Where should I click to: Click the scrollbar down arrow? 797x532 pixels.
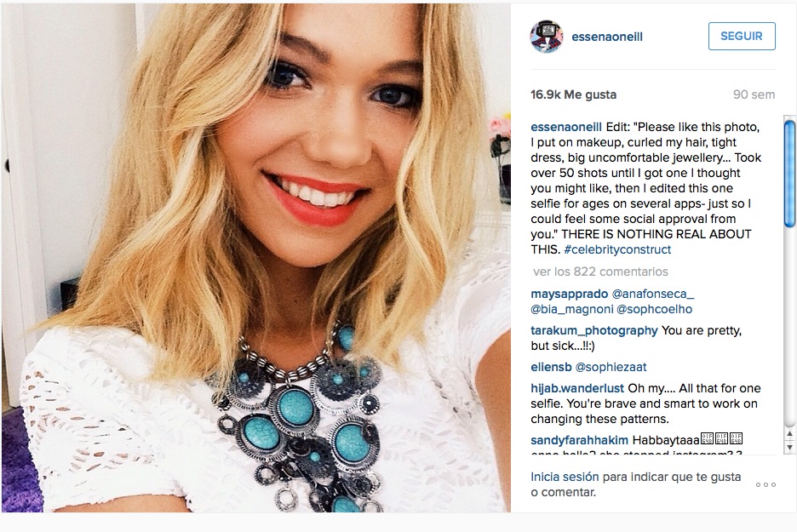tap(789, 447)
